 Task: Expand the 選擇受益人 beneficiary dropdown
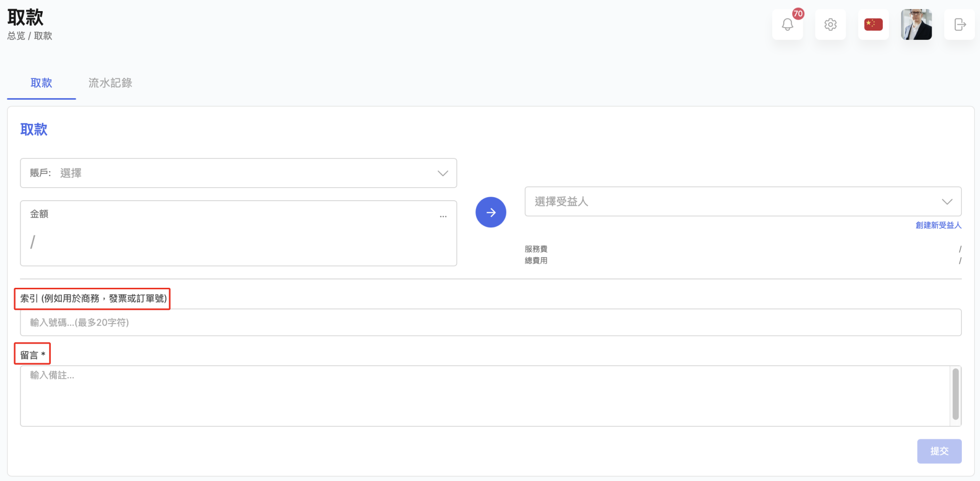pos(743,201)
